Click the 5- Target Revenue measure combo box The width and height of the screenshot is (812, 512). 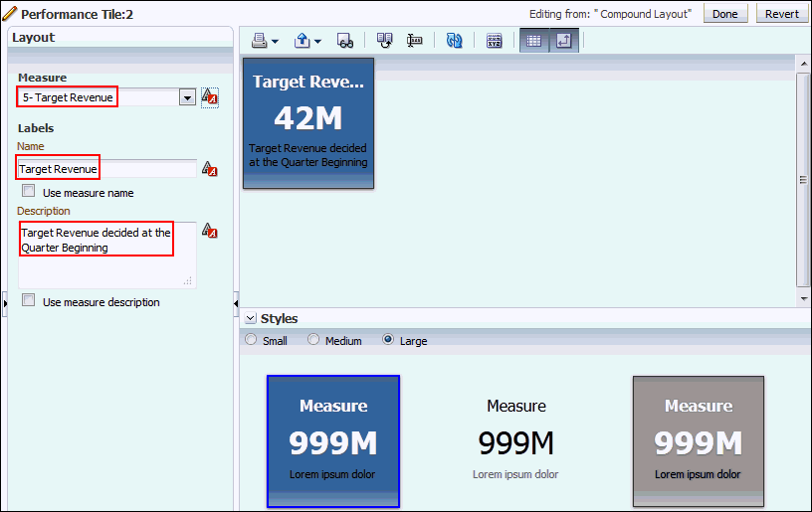[x=106, y=97]
